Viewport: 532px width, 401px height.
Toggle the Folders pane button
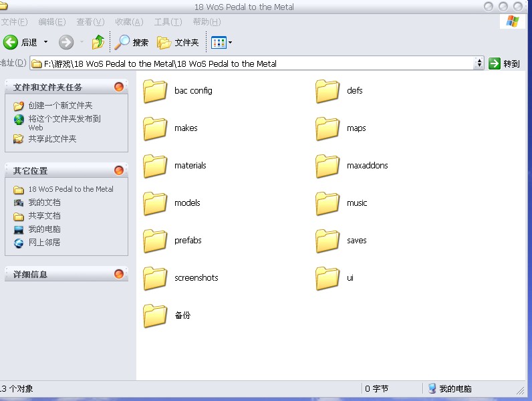coord(178,43)
